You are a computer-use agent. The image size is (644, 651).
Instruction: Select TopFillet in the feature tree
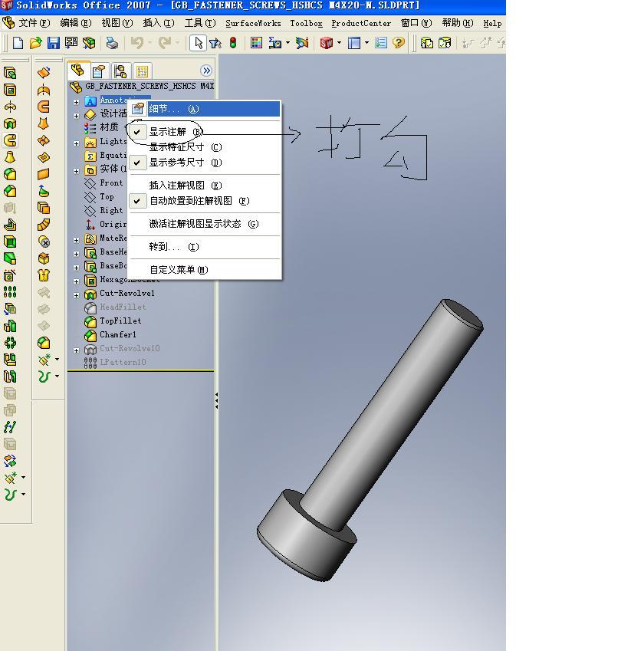(120, 321)
